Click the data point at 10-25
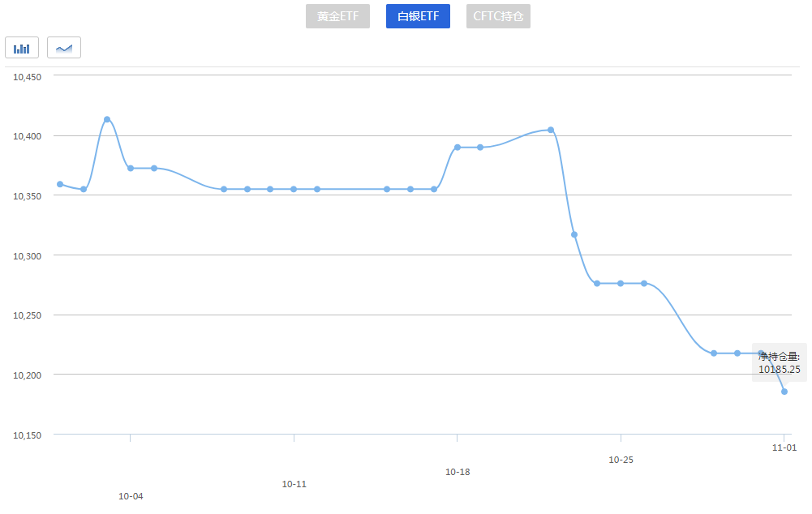Image resolution: width=812 pixels, height=514 pixels. click(x=621, y=284)
